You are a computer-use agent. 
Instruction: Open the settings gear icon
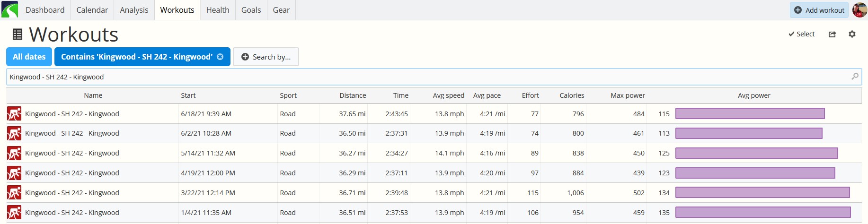(x=852, y=34)
